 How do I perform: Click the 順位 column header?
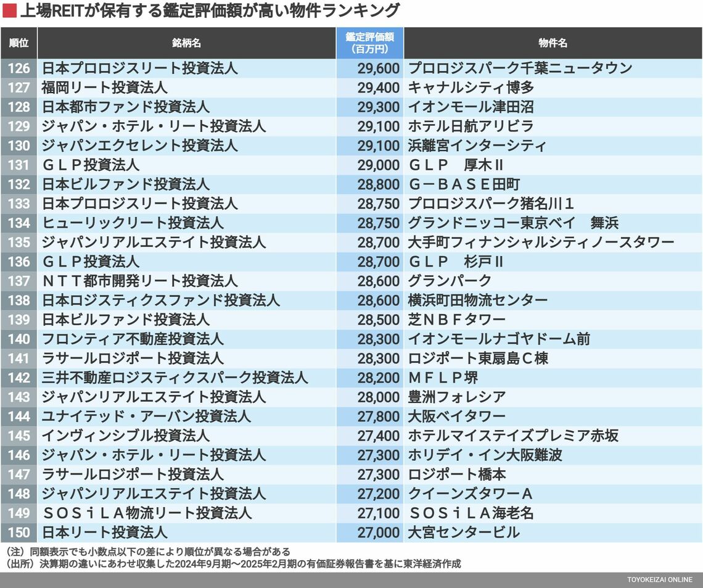(18, 43)
